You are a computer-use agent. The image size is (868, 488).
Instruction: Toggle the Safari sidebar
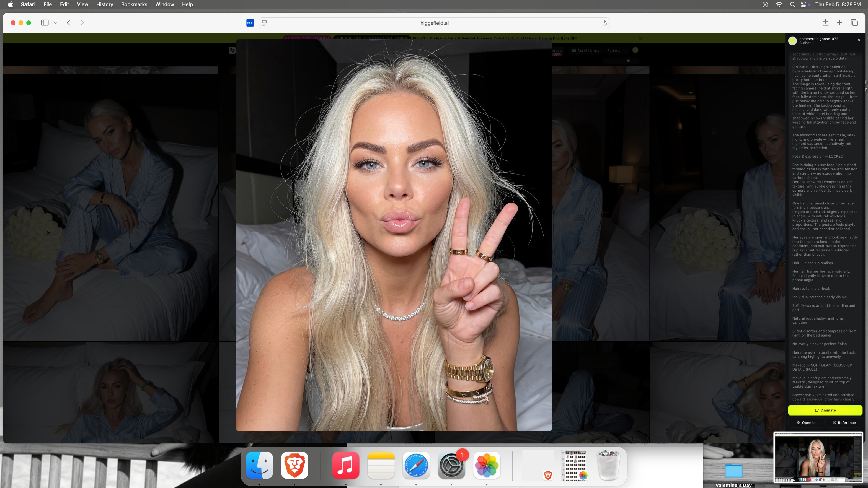pyautogui.click(x=45, y=23)
